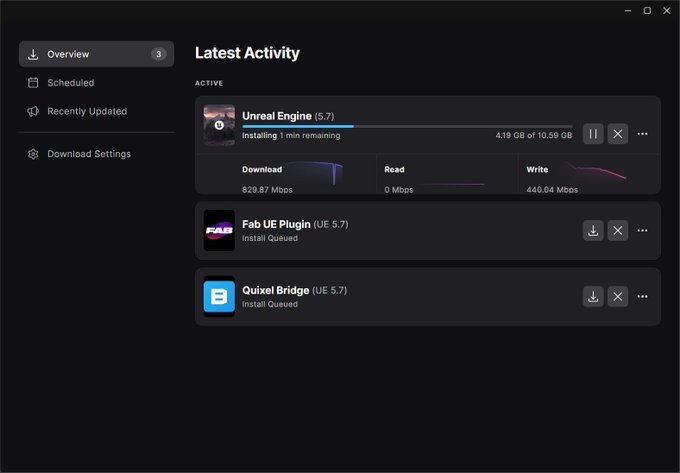The height and width of the screenshot is (473, 680).
Task: Click the '4.19 GB of 10.59 GB' text
Action: (534, 135)
